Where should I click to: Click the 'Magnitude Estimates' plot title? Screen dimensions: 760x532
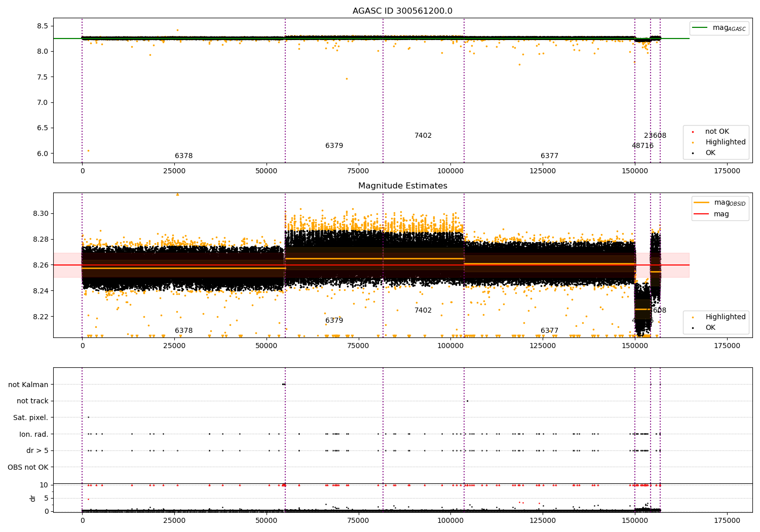pos(402,186)
